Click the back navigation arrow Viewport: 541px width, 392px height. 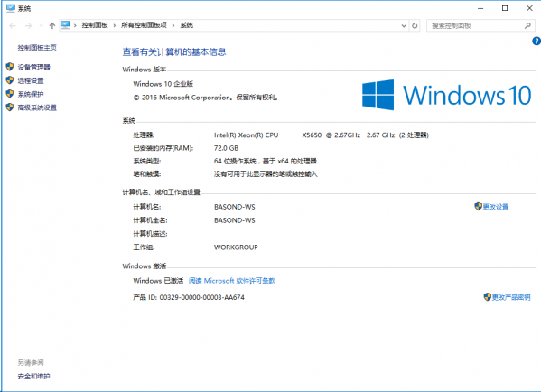click(x=13, y=26)
